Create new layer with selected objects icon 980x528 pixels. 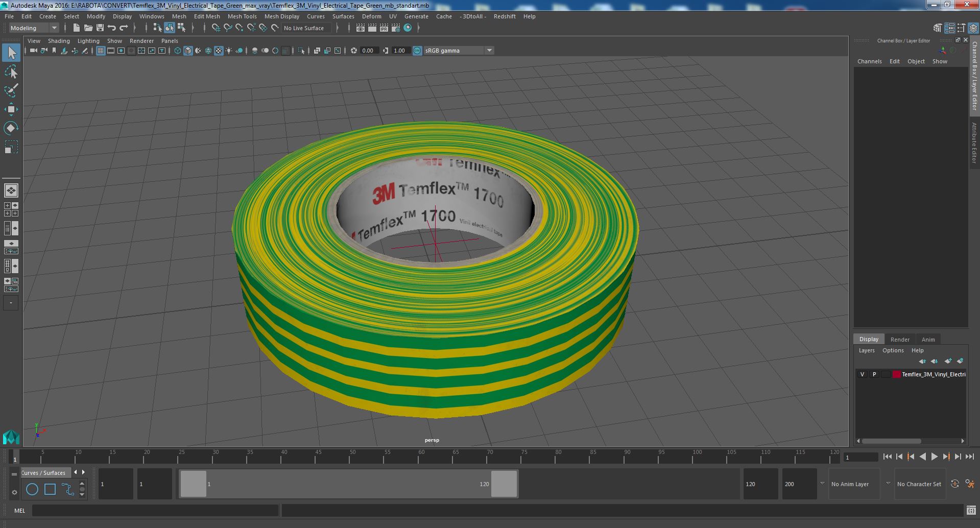[x=960, y=361]
